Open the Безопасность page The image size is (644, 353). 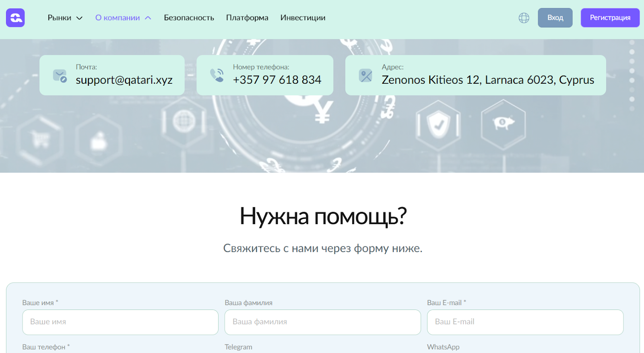189,18
